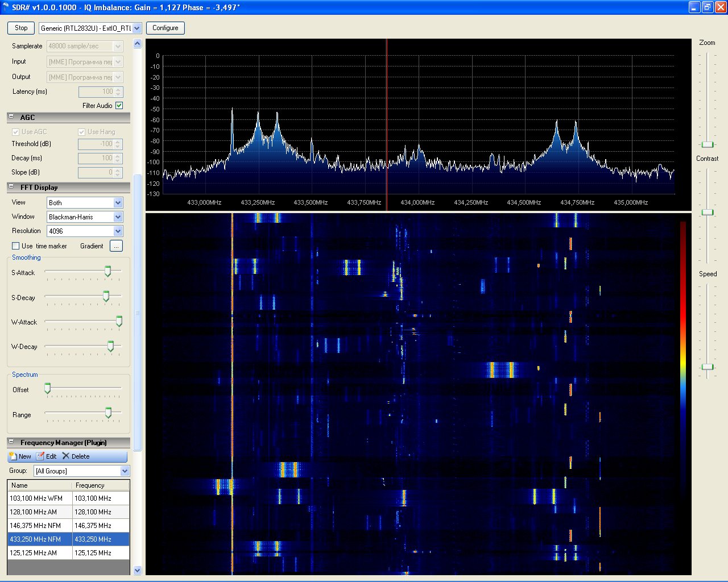Screen dimensions: 728x582
Task: Collapse the FFT Display section
Action: tap(11, 187)
